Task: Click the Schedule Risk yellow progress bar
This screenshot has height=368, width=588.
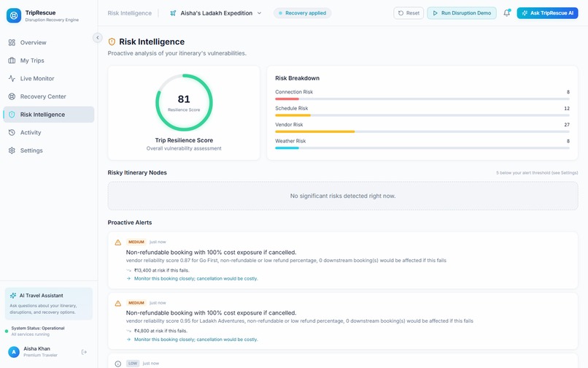Action: [x=293, y=115]
